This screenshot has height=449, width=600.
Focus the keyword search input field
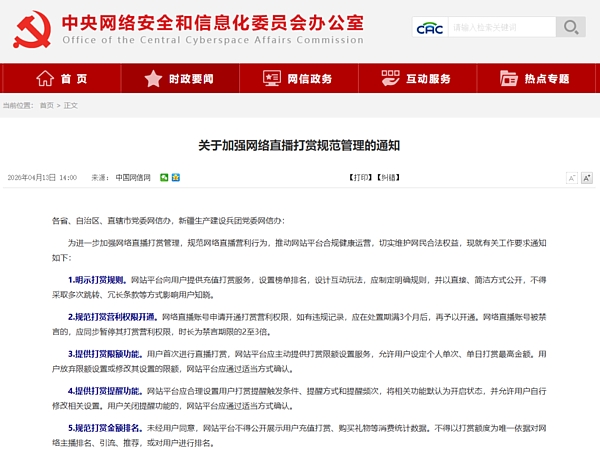pos(500,27)
